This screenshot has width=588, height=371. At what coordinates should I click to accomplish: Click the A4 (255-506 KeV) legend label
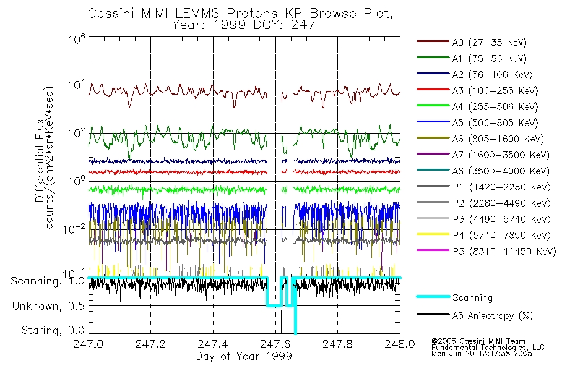[495, 107]
